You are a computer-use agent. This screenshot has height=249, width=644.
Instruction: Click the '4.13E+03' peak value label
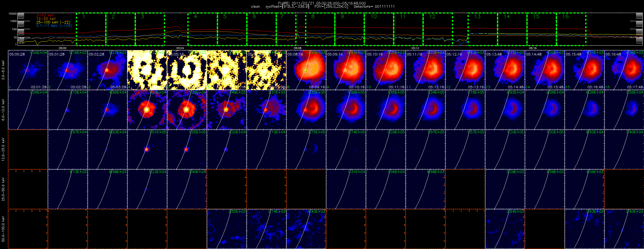(x=78, y=172)
